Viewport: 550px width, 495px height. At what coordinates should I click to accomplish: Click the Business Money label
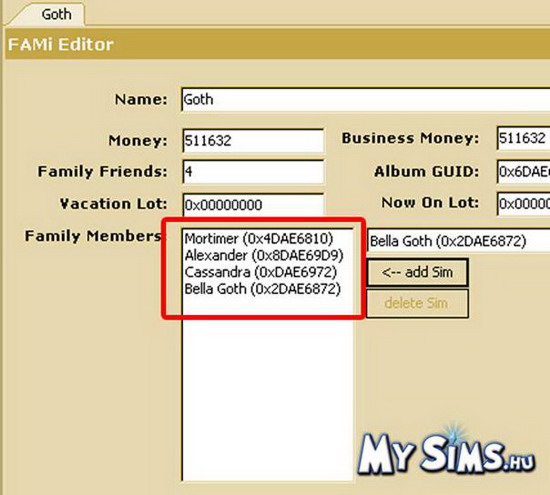click(x=410, y=138)
